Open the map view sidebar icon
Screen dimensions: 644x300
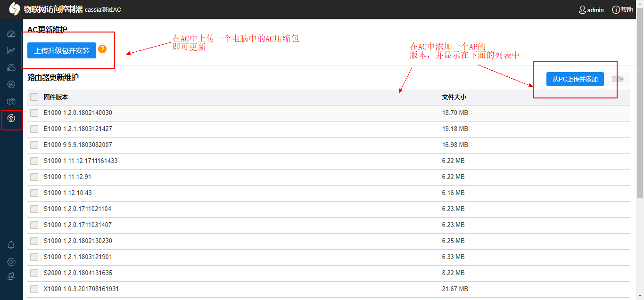pos(11,101)
